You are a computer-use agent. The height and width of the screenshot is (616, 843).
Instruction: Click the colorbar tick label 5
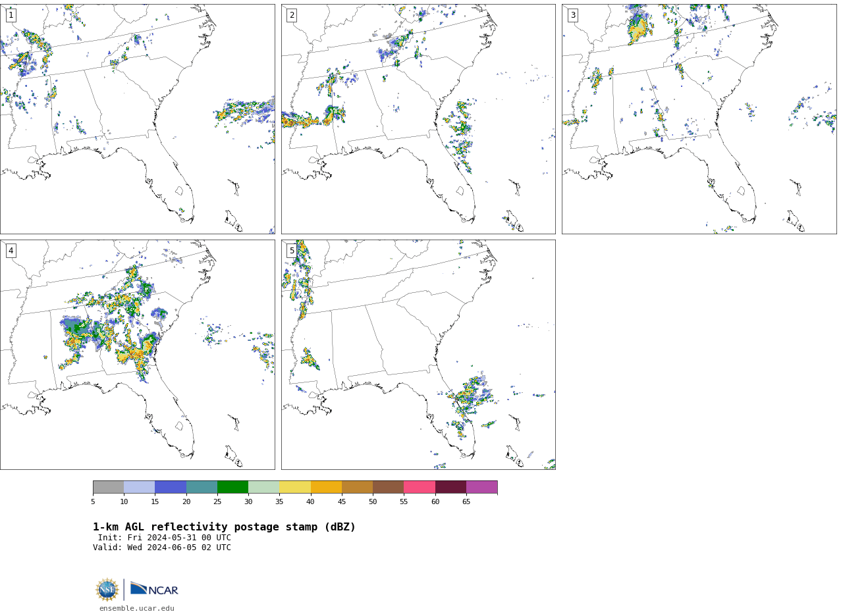tap(93, 501)
